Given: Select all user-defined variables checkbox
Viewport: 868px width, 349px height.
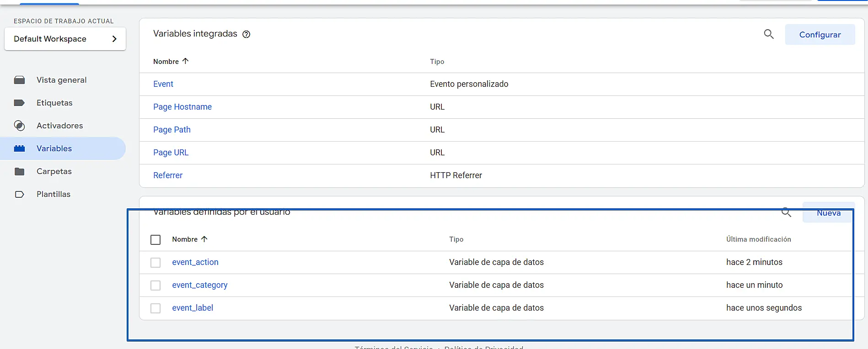Looking at the screenshot, I should tap(155, 240).
